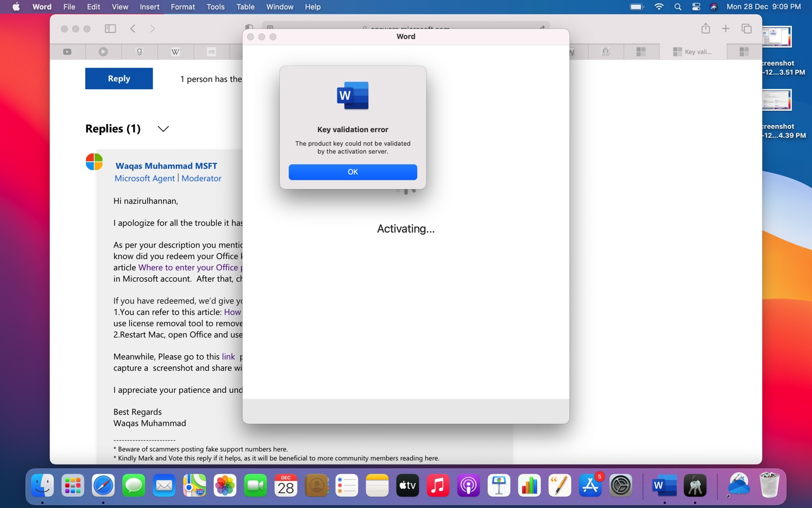Open Keychain Access from the Dock
Image resolution: width=812 pixels, height=508 pixels.
[x=695, y=485]
